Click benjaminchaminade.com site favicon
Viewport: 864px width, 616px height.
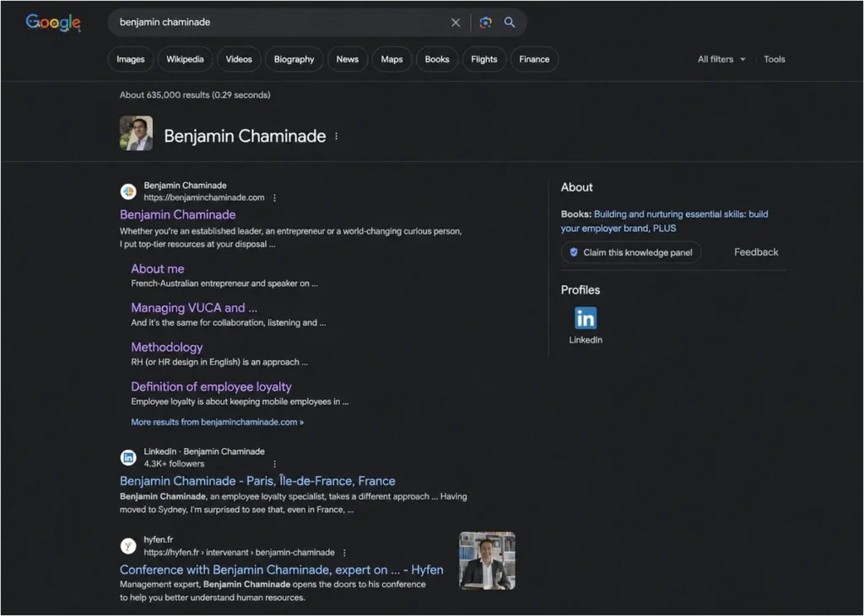(x=128, y=192)
